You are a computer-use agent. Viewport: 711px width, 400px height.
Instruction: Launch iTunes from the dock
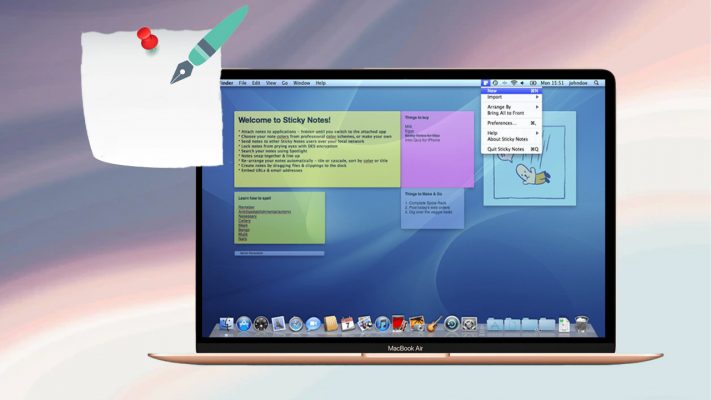(x=382, y=324)
